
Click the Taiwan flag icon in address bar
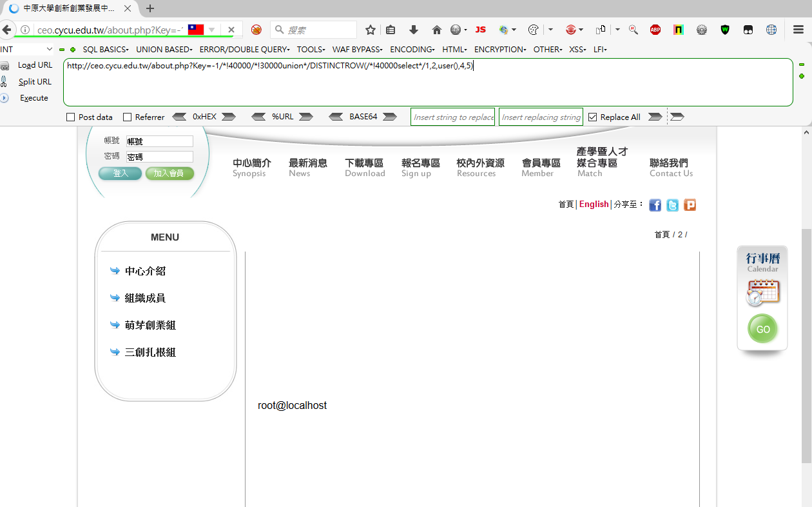click(196, 30)
